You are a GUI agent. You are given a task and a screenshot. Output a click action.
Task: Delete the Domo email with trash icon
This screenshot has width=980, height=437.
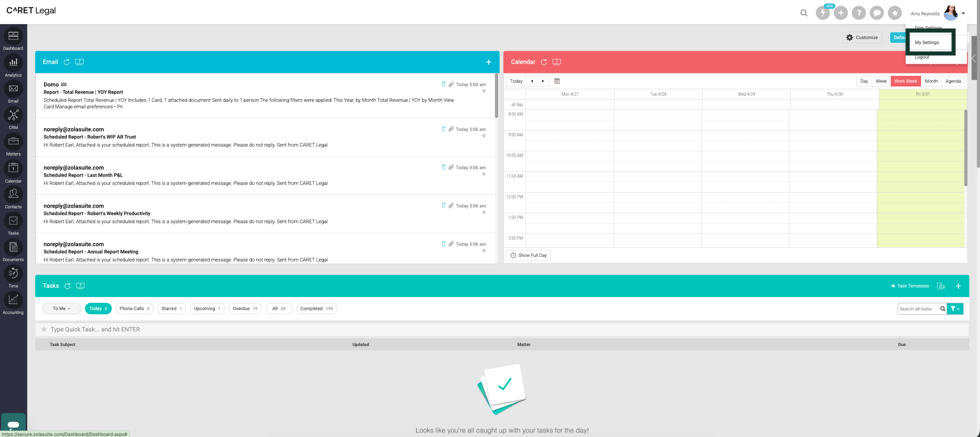tap(443, 84)
